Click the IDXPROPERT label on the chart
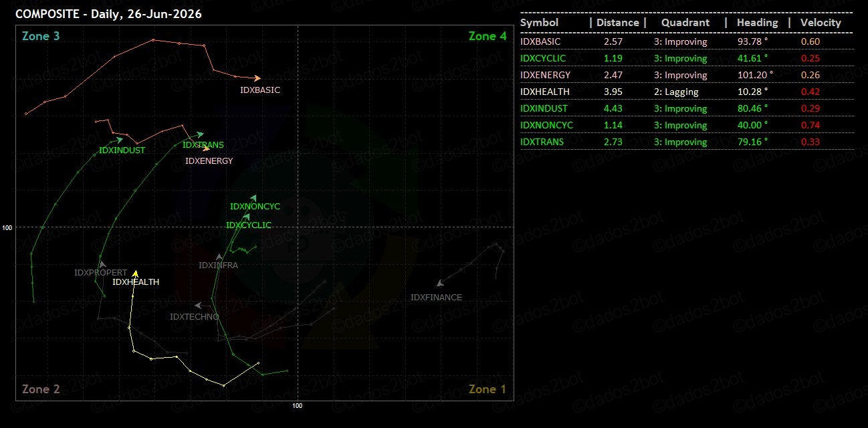This screenshot has width=868, height=428. [x=100, y=273]
